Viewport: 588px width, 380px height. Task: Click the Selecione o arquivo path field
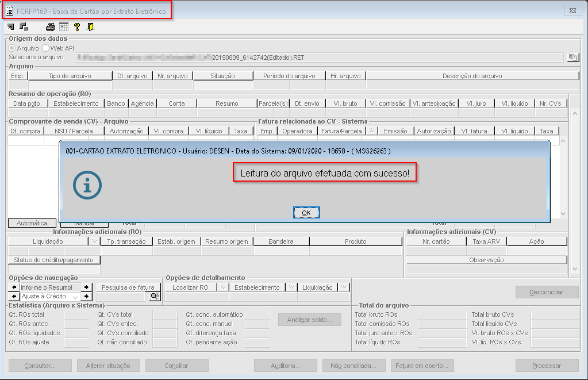(320, 57)
